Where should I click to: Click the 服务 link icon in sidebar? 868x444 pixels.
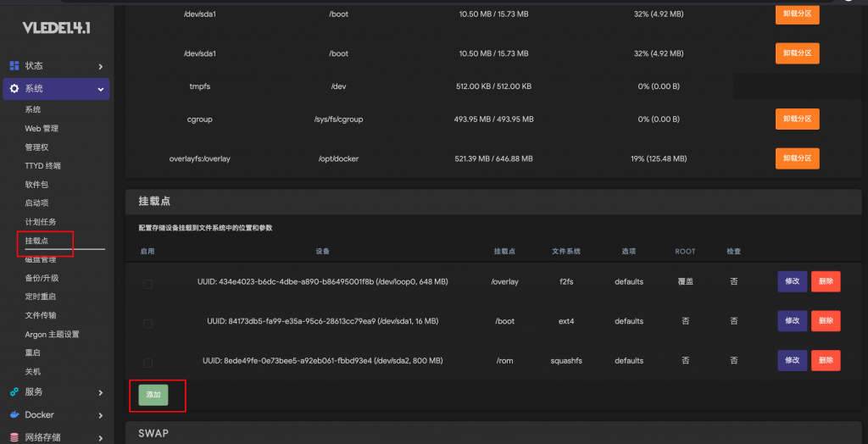pyautogui.click(x=14, y=392)
